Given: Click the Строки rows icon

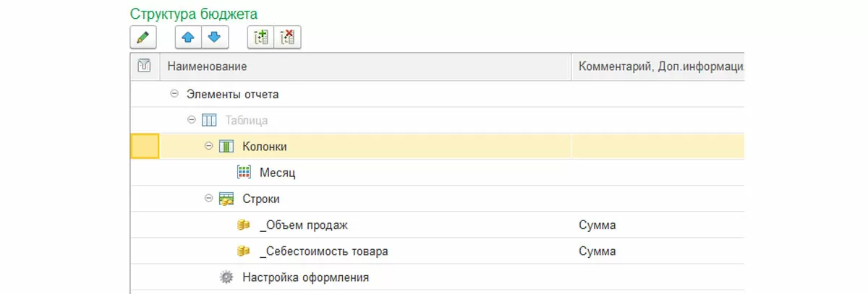Looking at the screenshot, I should [226, 199].
